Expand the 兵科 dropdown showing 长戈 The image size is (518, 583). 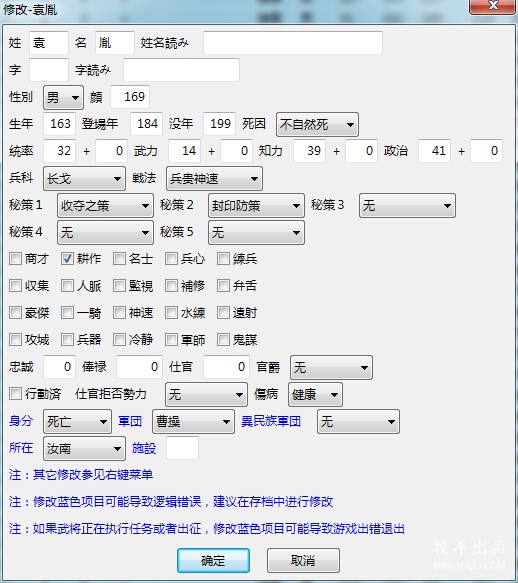84,178
